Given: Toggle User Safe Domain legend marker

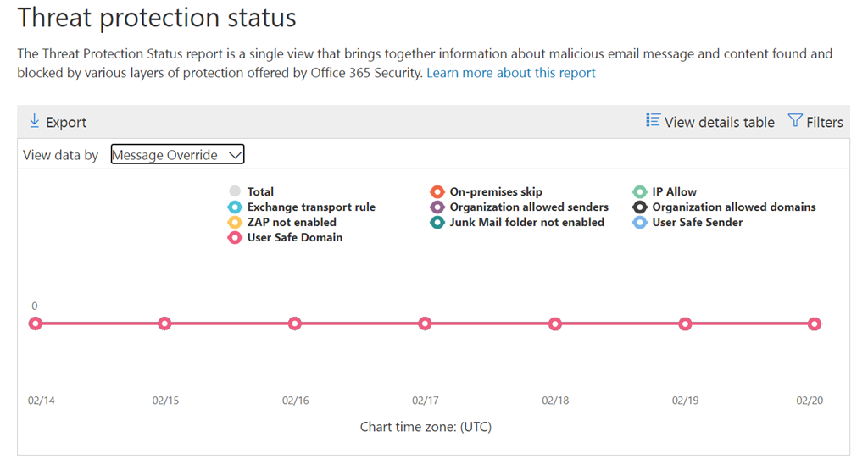Looking at the screenshot, I should tap(235, 238).
